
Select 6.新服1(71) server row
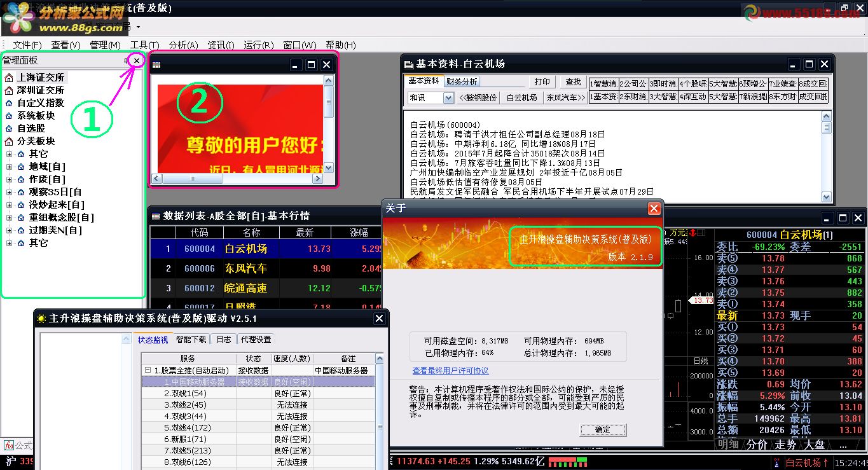[258, 439]
